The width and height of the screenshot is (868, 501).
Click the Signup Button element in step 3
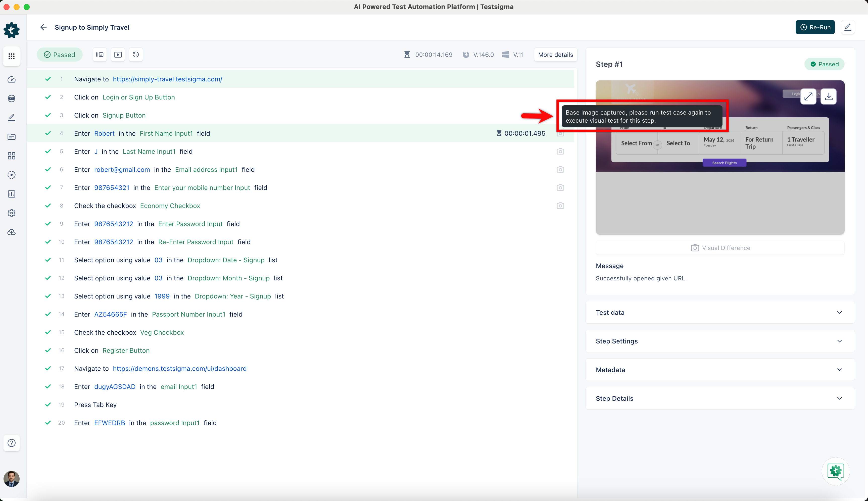(x=124, y=115)
